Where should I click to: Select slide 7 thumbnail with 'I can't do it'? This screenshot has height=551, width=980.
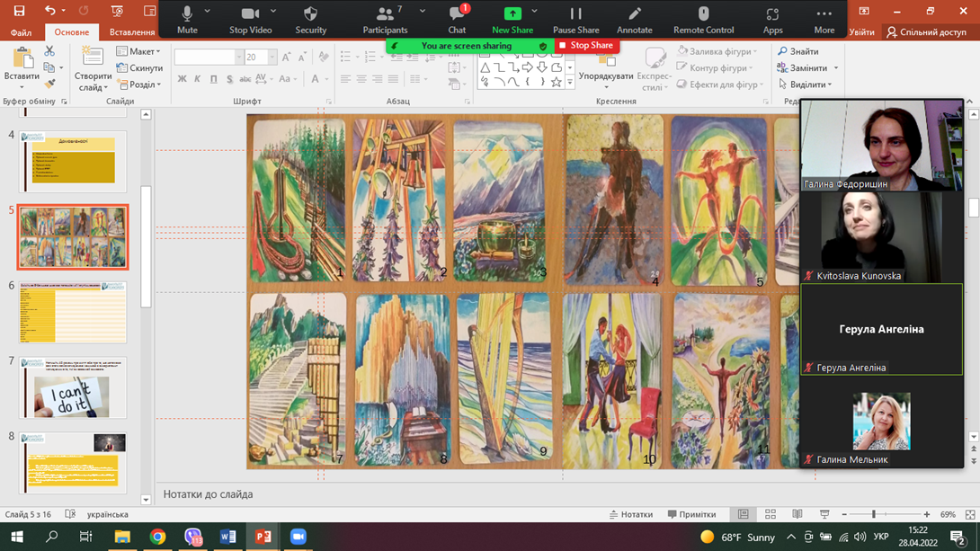click(x=73, y=388)
